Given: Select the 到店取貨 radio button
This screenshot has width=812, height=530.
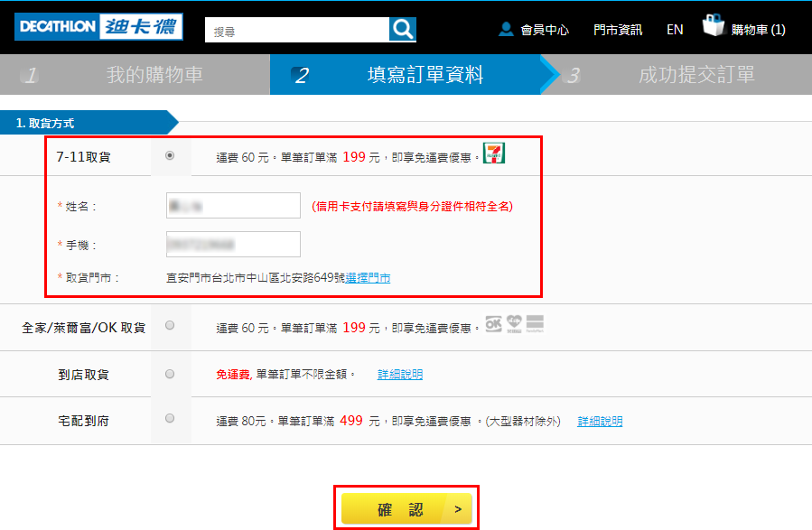Looking at the screenshot, I should coord(170,374).
